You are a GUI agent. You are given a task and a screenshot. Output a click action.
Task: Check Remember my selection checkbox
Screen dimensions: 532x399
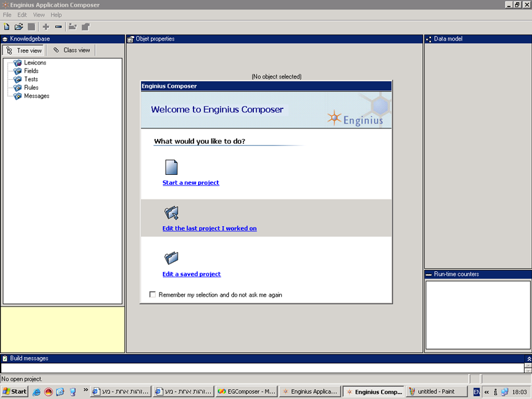(153, 295)
